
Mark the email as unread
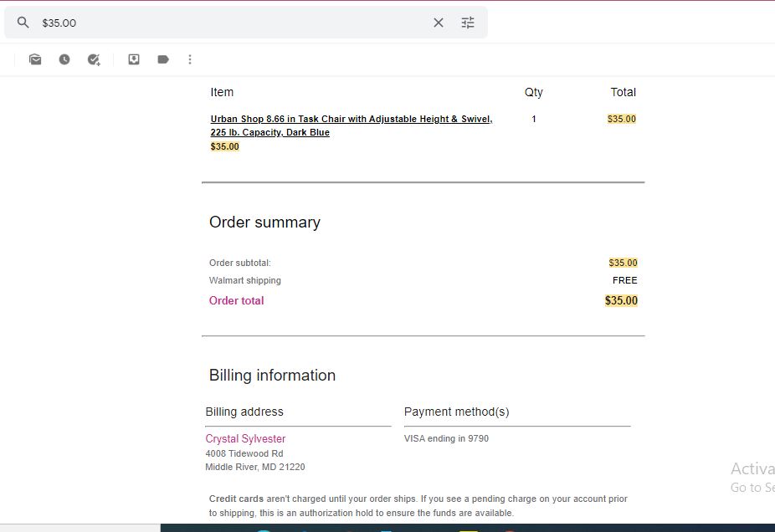35,59
